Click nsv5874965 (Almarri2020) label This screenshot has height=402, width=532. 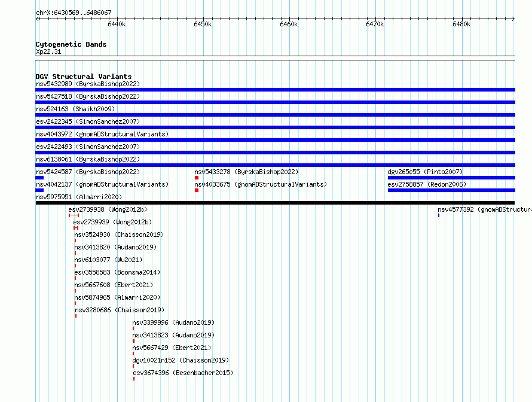coord(117,297)
